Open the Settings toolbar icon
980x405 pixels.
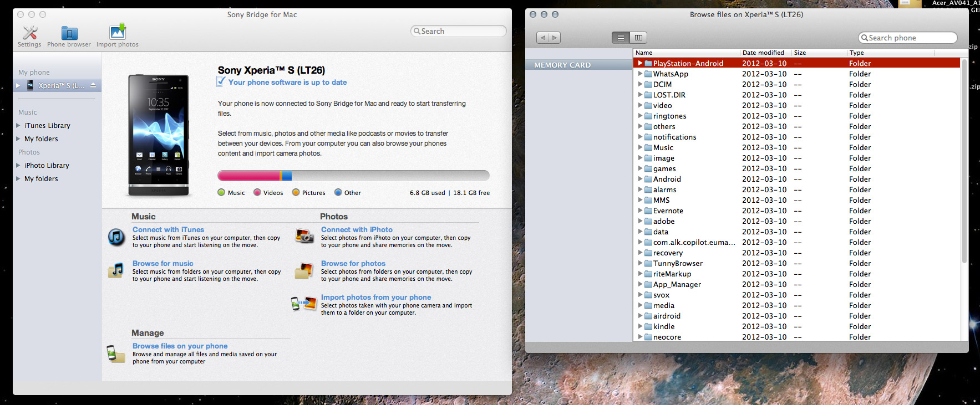point(29,34)
